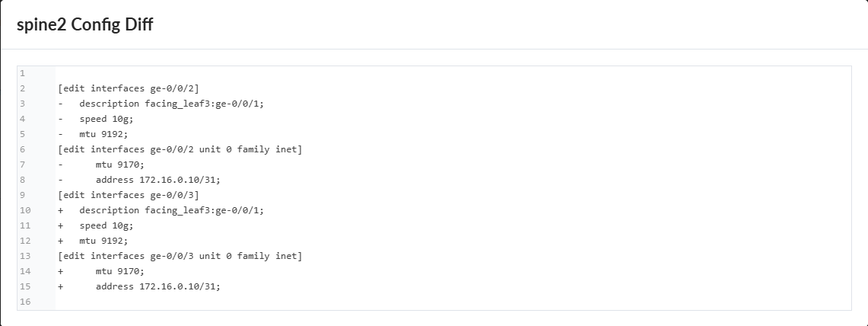Click line number 13 in the gutter
Viewport: 868px width, 326px height.
24,256
